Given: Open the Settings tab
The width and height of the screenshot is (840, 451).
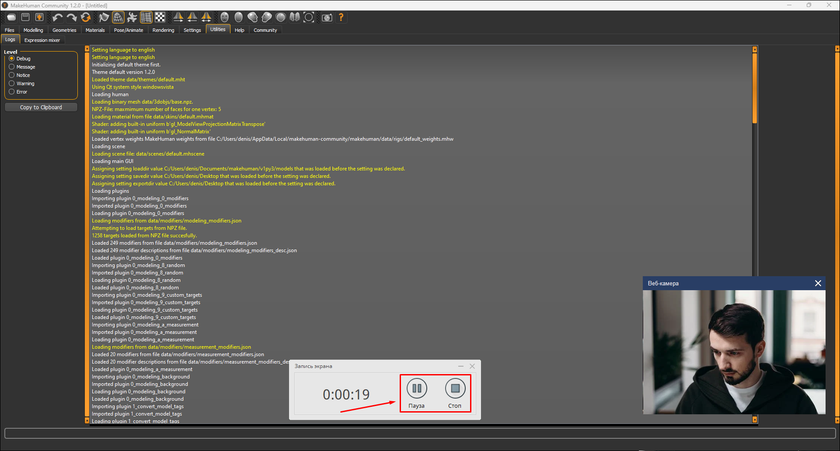Looking at the screenshot, I should click(192, 30).
